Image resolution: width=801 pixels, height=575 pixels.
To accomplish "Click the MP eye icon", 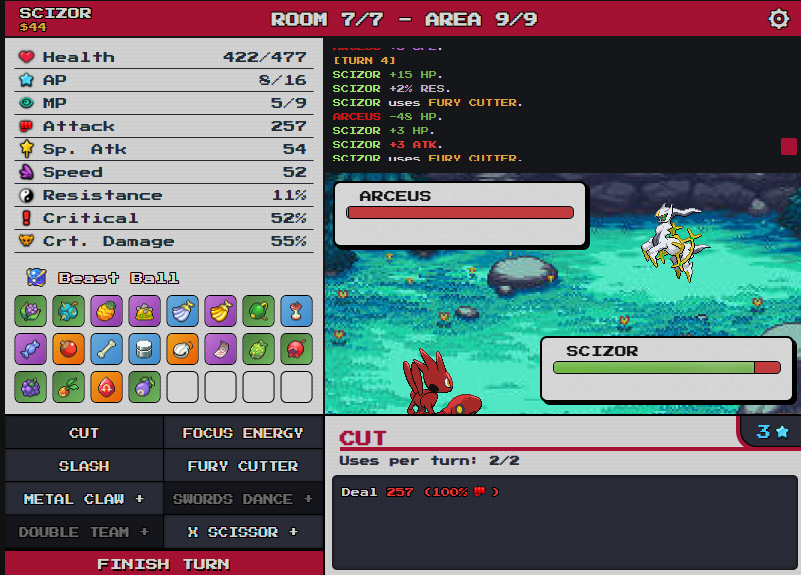I will 27,103.
